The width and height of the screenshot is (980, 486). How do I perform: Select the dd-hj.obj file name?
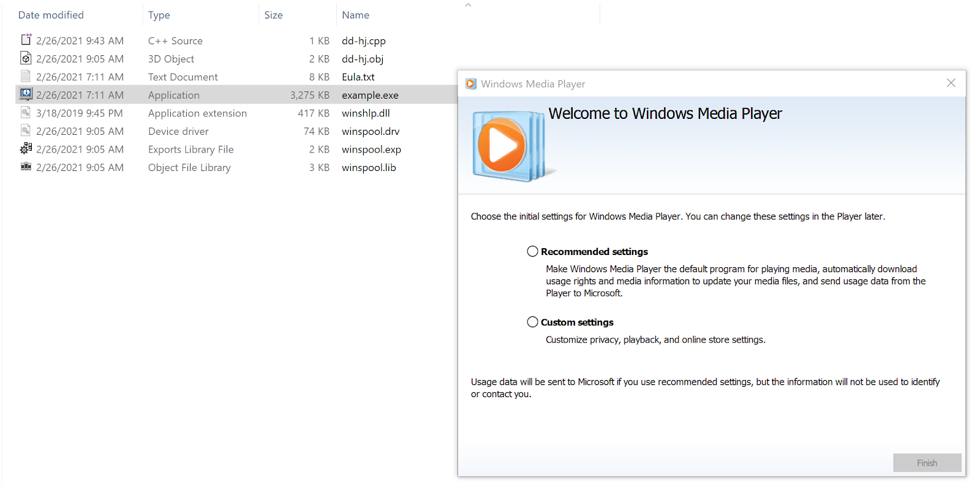pos(363,59)
